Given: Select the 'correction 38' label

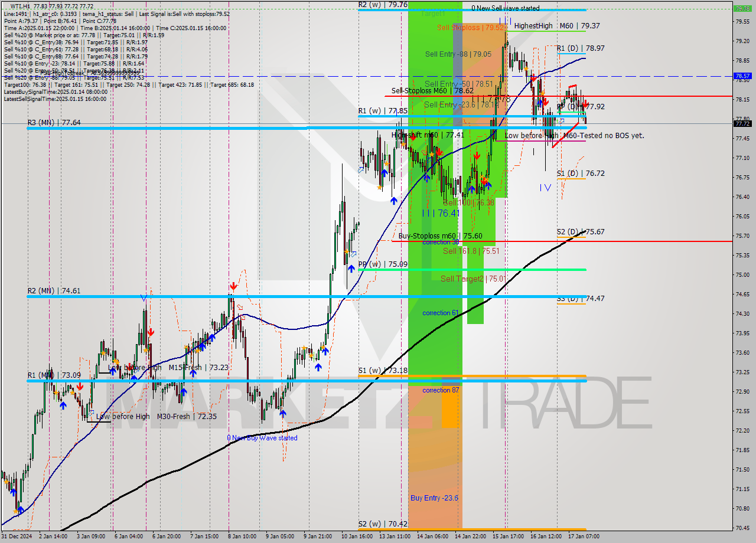Looking at the screenshot, I should pyautogui.click(x=441, y=242).
